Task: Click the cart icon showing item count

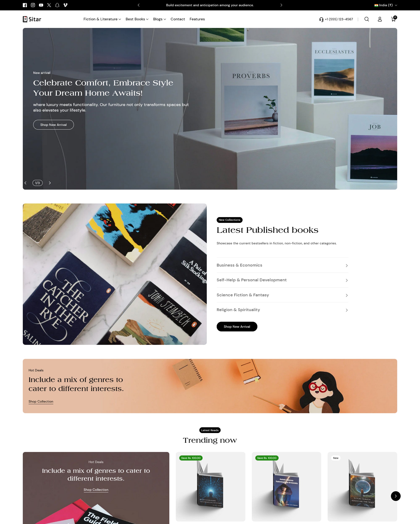Action: coord(393,19)
